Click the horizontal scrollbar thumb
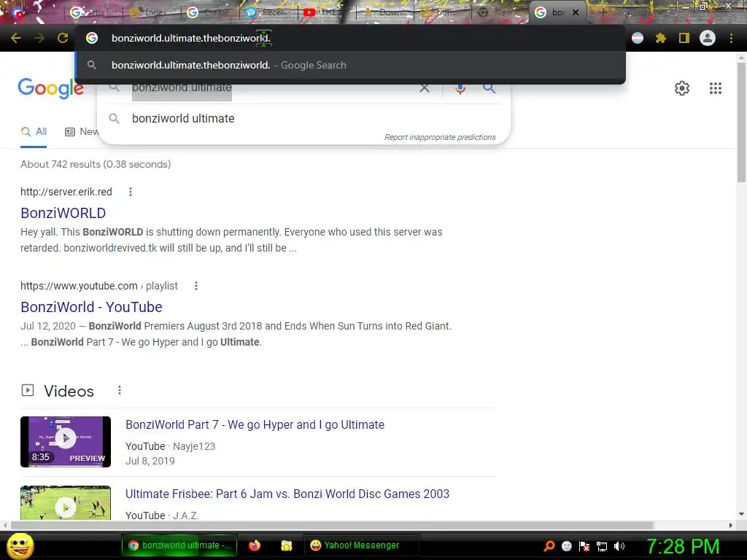Screen dimensions: 747x560 pyautogui.click(x=333, y=525)
